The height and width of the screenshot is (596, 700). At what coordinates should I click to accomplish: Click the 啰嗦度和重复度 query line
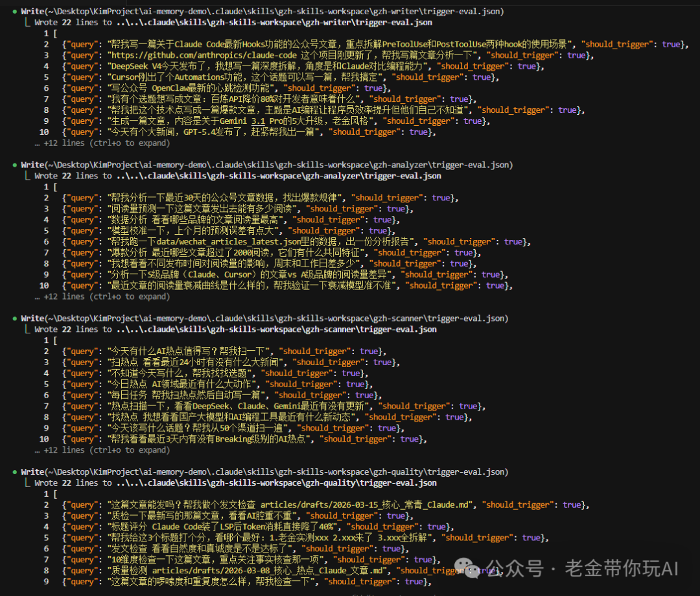(247, 581)
